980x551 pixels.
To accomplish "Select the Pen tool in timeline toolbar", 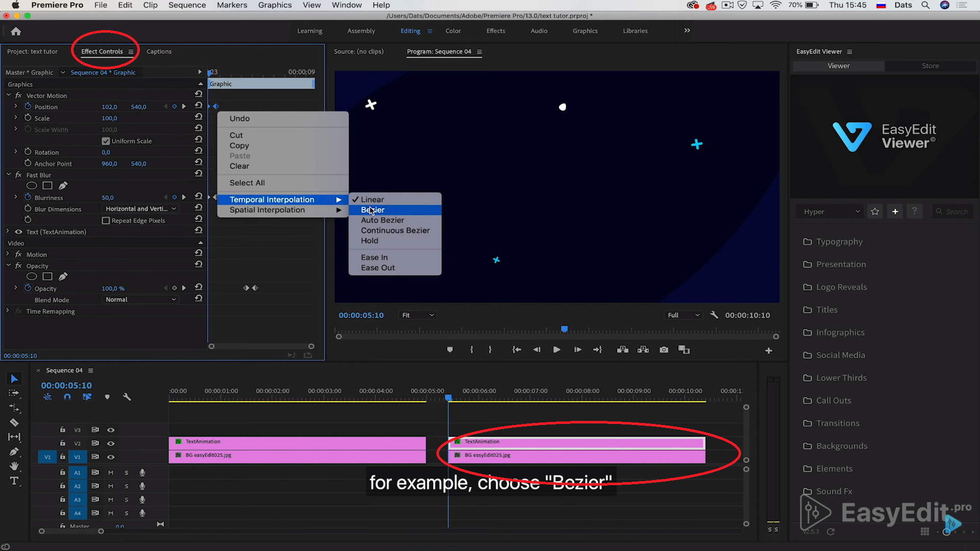I will (14, 452).
